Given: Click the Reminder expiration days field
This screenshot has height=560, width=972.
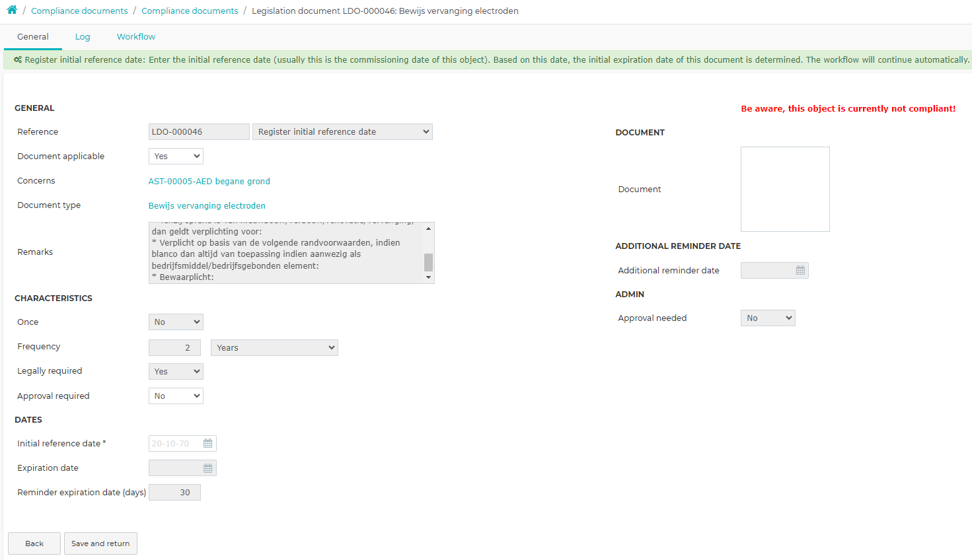Looking at the screenshot, I should click(x=174, y=493).
